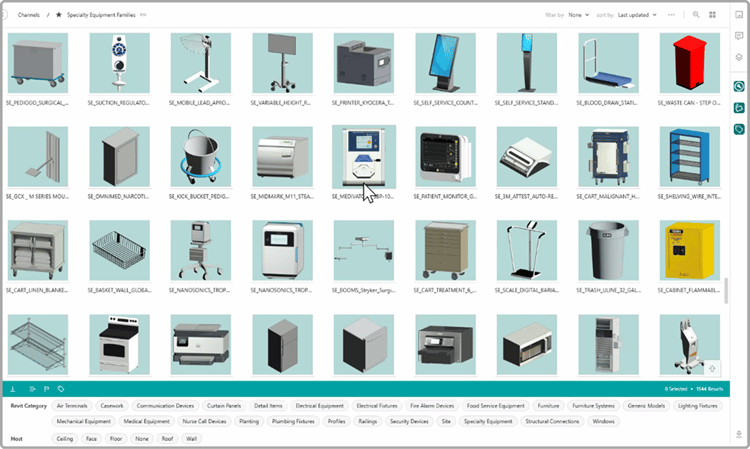Click the flag icon in teal bar
Image resolution: width=750 pixels, height=449 pixels.
tap(46, 389)
